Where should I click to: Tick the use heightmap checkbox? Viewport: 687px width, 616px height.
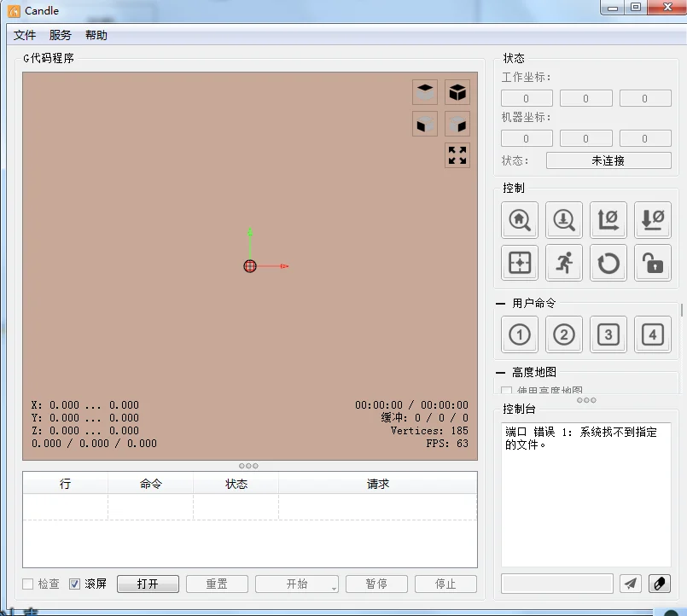506,391
